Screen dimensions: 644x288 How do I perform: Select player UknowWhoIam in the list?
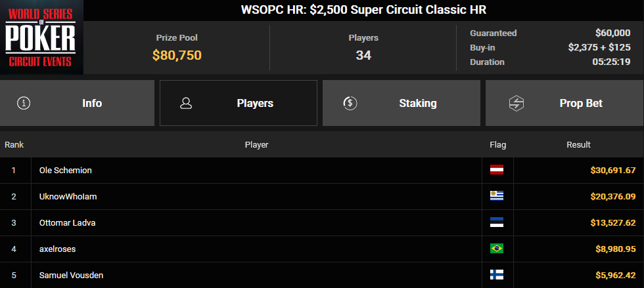pos(68,196)
